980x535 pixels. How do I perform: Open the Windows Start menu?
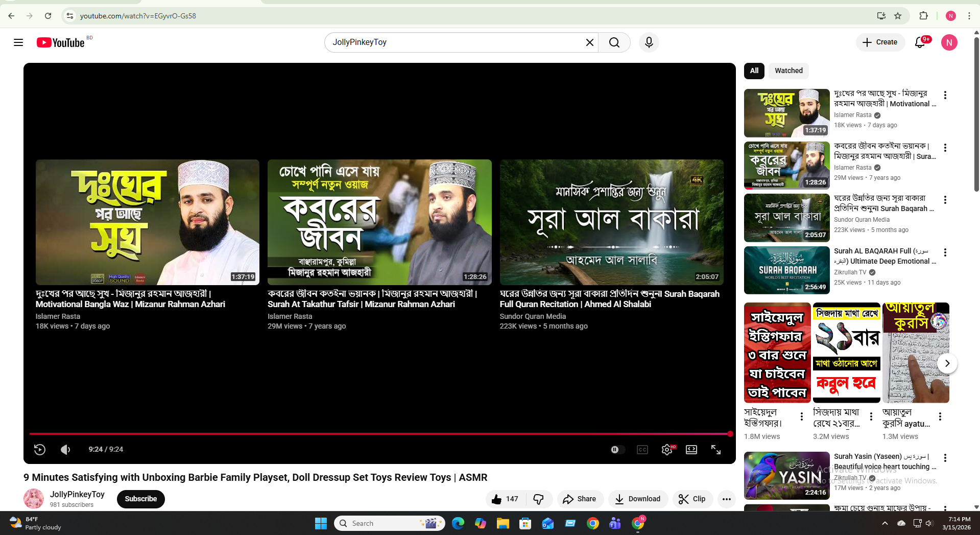pos(321,523)
